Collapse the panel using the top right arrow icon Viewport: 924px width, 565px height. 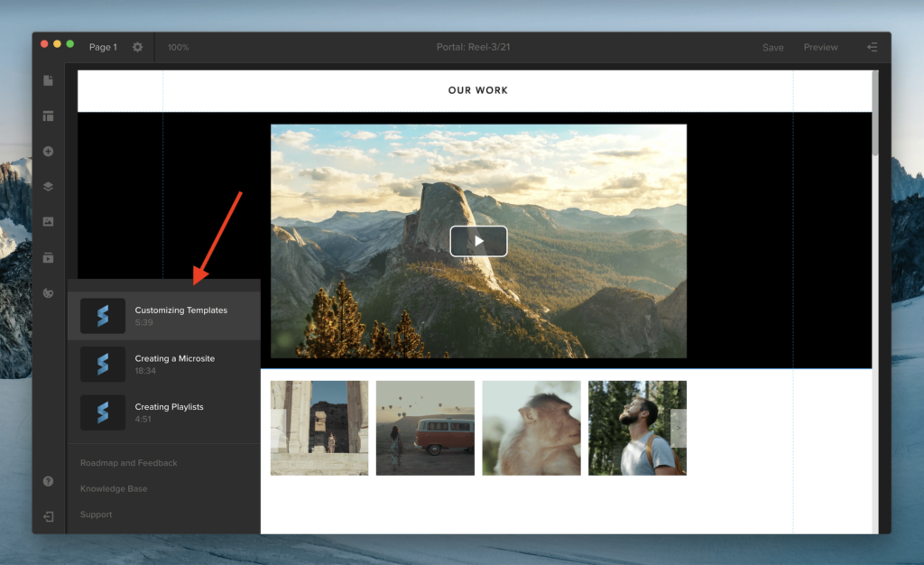872,46
